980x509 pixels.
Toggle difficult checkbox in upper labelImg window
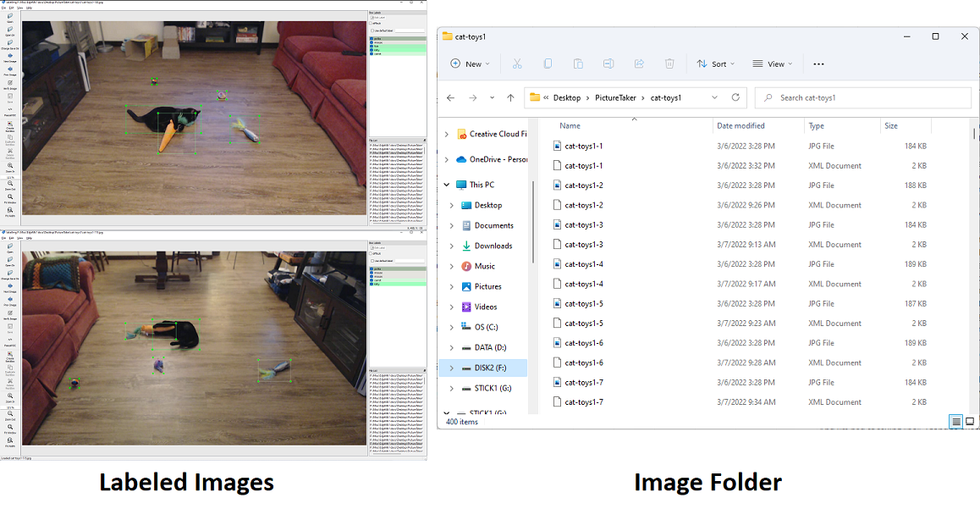(371, 23)
